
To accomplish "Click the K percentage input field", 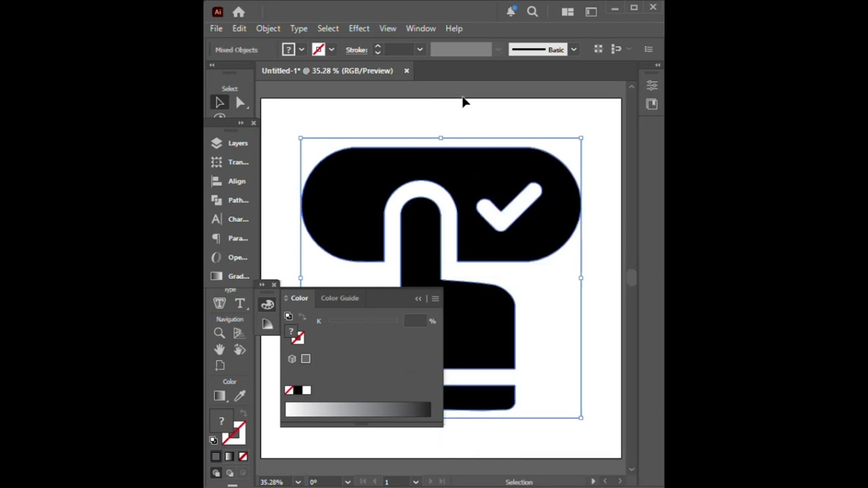I will point(415,321).
